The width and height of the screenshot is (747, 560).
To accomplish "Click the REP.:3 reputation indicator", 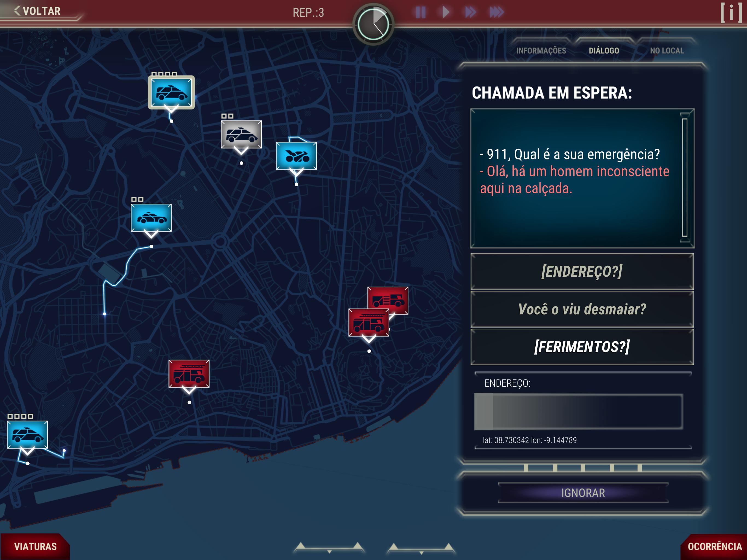I will (x=308, y=13).
